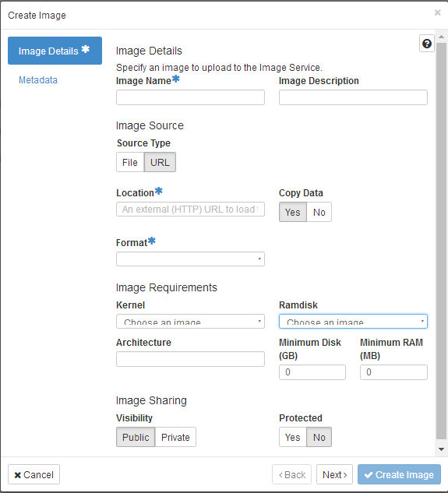
Task: Click the scrollbar down arrow
Action: pyautogui.click(x=442, y=449)
